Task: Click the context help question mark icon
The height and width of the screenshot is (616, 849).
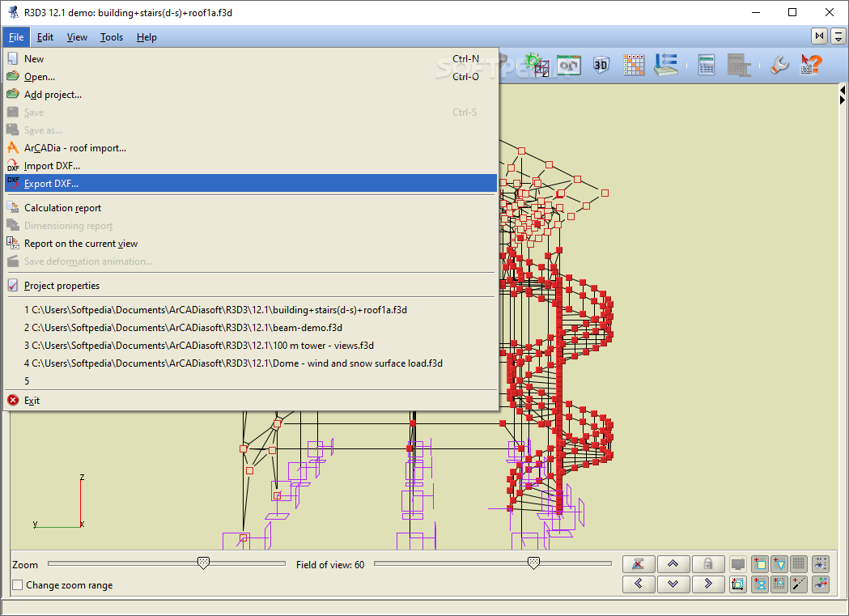Action: (x=811, y=65)
